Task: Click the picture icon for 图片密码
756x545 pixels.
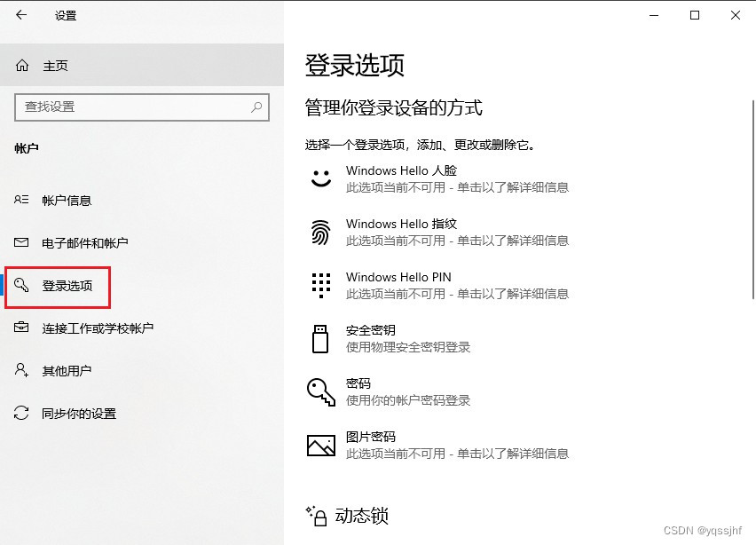Action: pos(321,446)
